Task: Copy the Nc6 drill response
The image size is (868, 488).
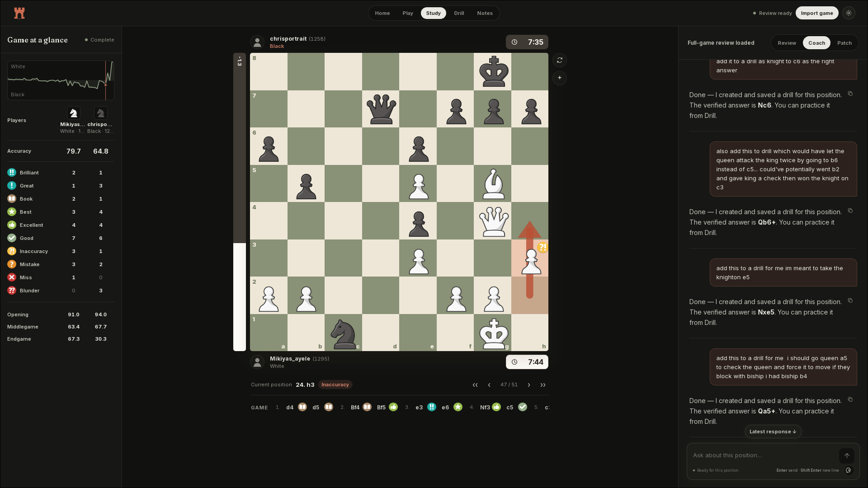Action: pos(850,94)
